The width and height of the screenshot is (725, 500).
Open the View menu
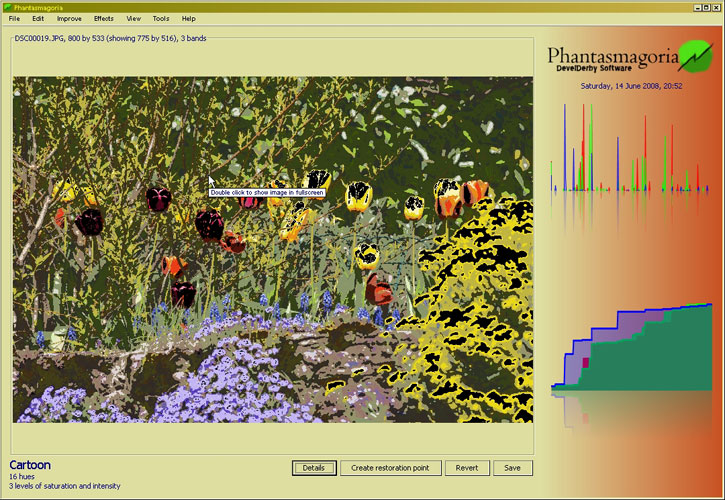pyautogui.click(x=133, y=18)
